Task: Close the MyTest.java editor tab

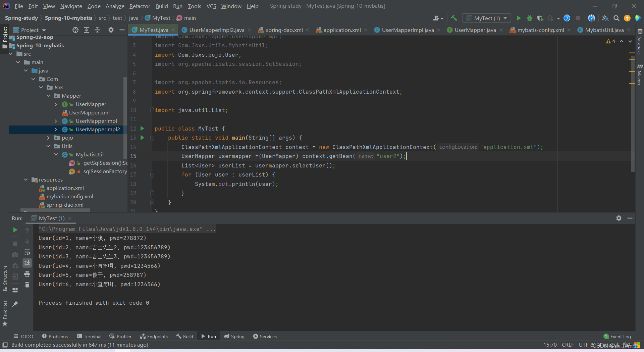Action: coord(173,30)
